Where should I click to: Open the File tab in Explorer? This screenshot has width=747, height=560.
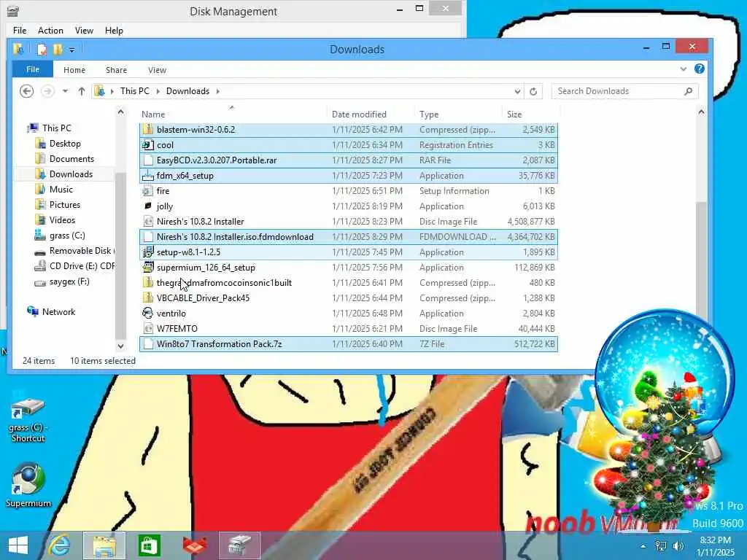pyautogui.click(x=33, y=69)
